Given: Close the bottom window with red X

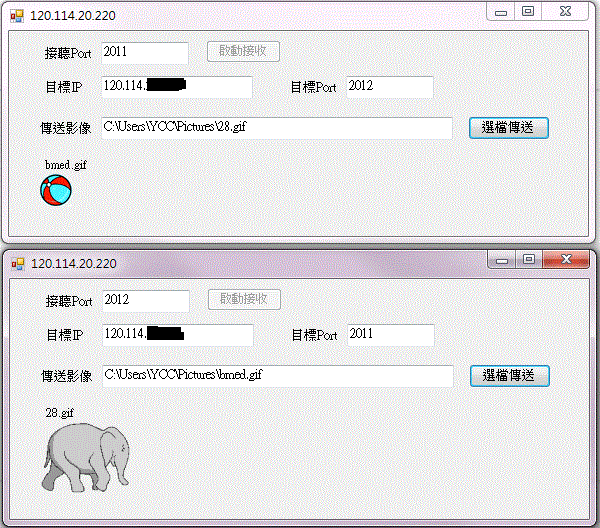Looking at the screenshot, I should tap(566, 259).
